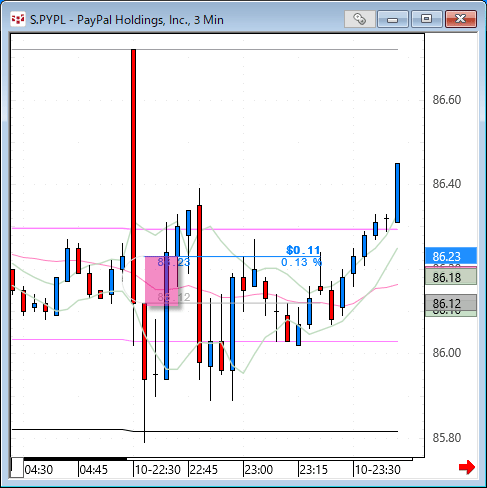Click the 23:15 time axis label
This screenshot has width=487, height=488.
[x=313, y=470]
